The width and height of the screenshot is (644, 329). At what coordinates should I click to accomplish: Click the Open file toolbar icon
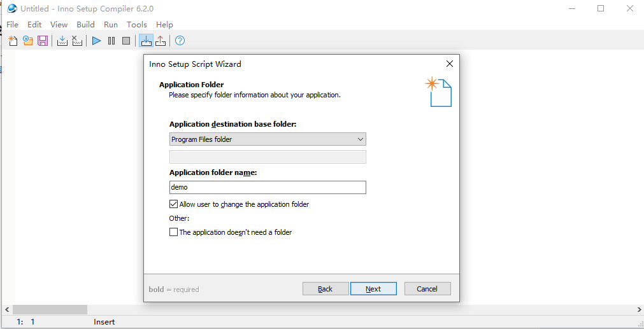(28, 41)
